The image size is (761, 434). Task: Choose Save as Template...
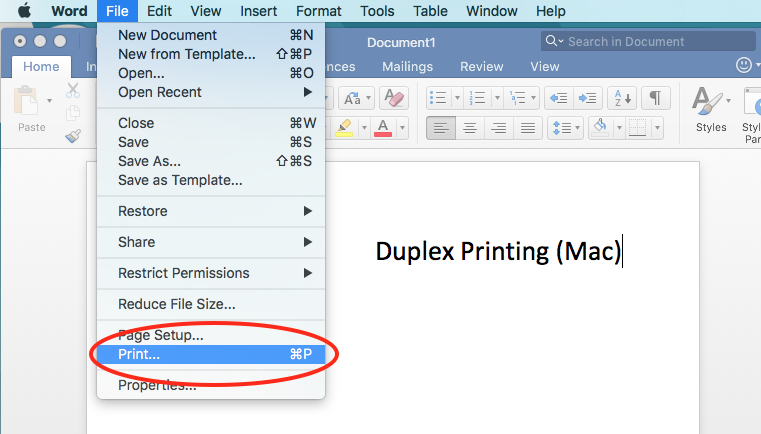click(211, 180)
